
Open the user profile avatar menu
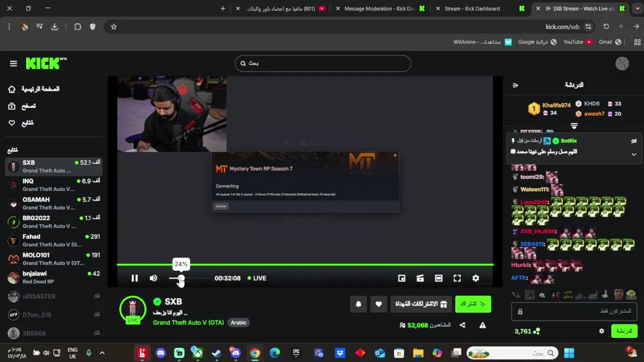click(622, 63)
